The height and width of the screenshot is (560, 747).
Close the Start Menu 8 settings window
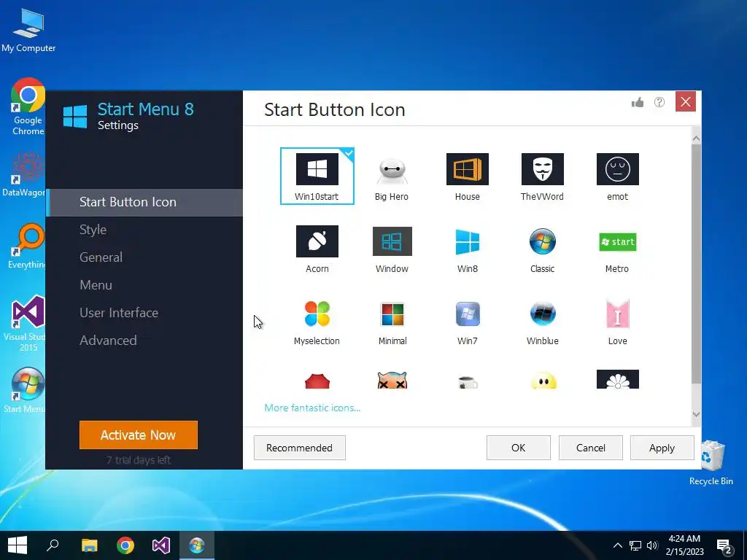coord(686,101)
